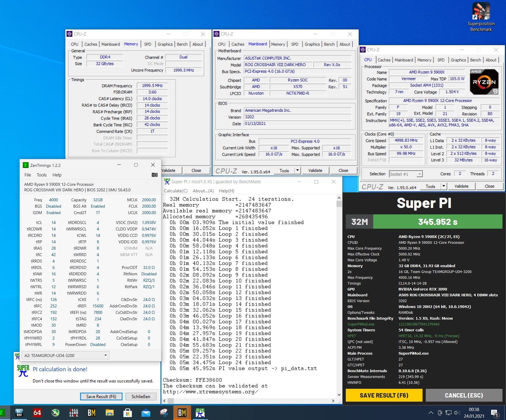Open the Superposition Benchmark desktop shortcut
506x420 pixels.
click(x=481, y=17)
